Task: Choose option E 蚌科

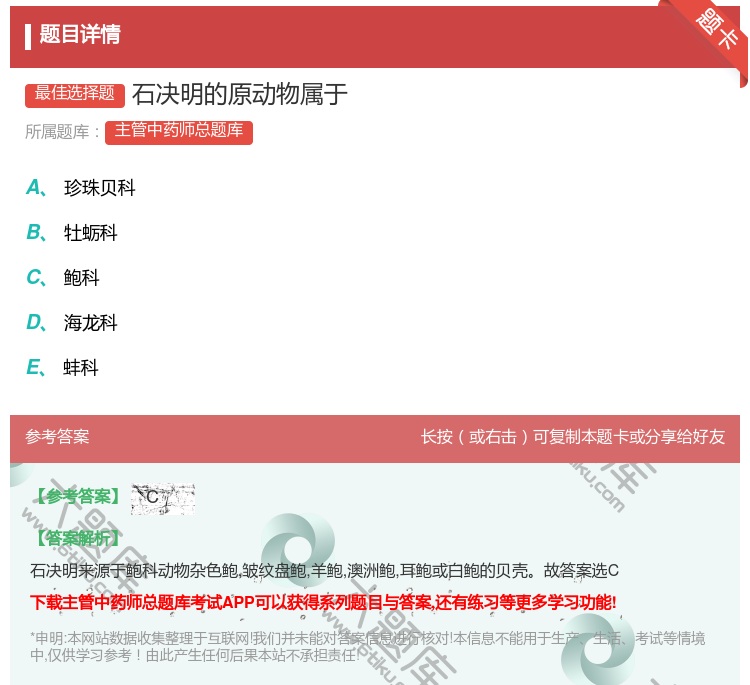Action: coord(81,368)
